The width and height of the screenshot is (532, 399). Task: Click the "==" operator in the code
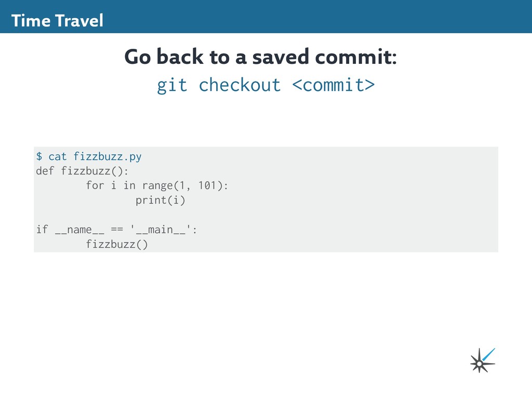tap(117, 229)
